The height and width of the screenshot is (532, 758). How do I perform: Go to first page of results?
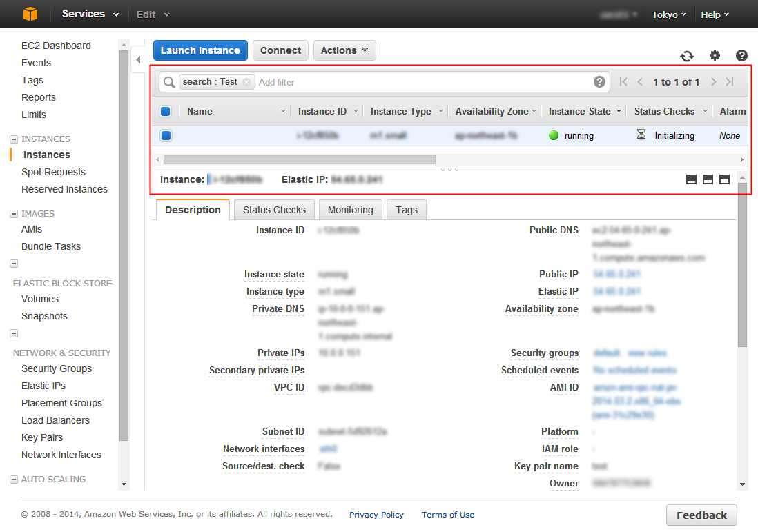(x=623, y=82)
